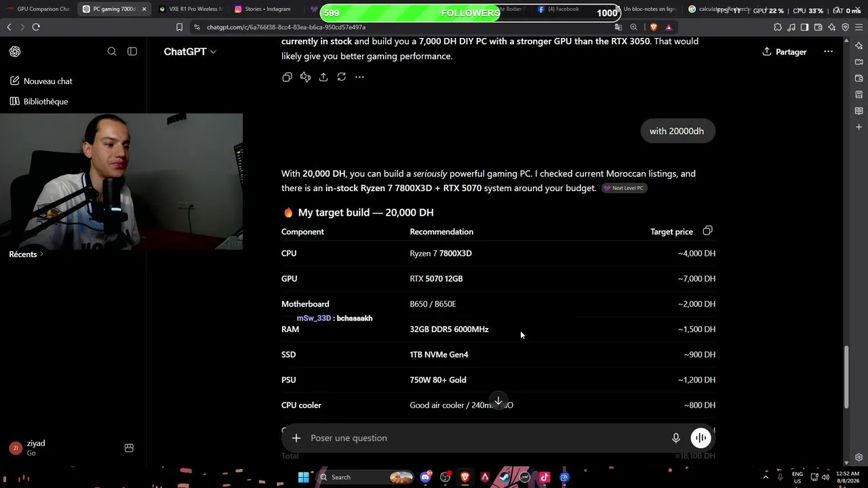Click the icon beside the ziyad profile
This screenshot has width=868, height=488.
(x=129, y=448)
